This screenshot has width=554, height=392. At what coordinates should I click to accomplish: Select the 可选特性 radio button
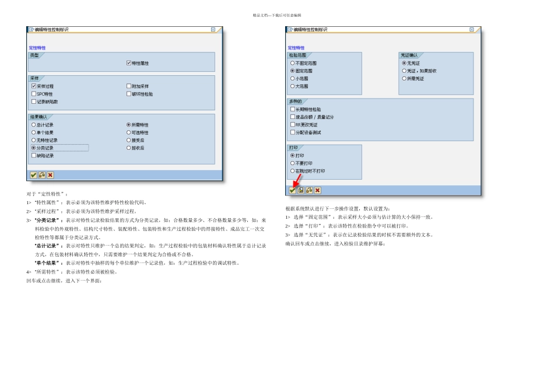click(129, 132)
